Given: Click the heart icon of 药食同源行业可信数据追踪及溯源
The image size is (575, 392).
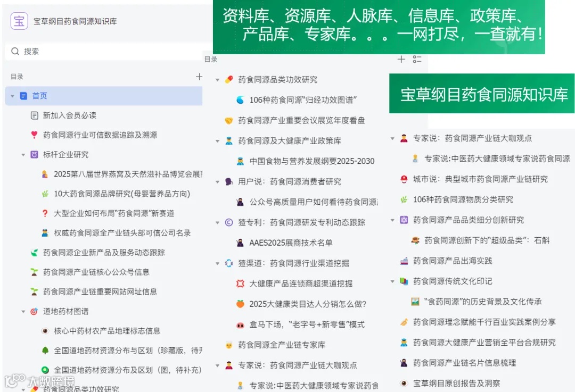Looking at the screenshot, I should [34, 135].
